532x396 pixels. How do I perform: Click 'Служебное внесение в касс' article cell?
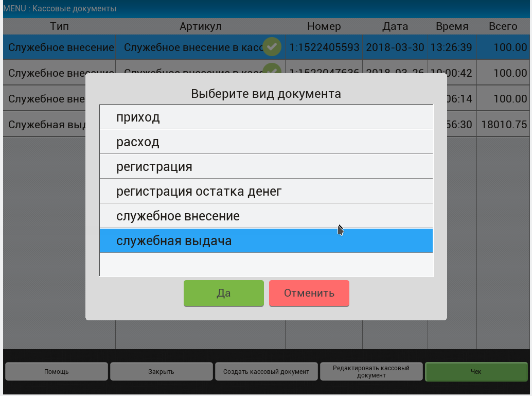coord(201,47)
